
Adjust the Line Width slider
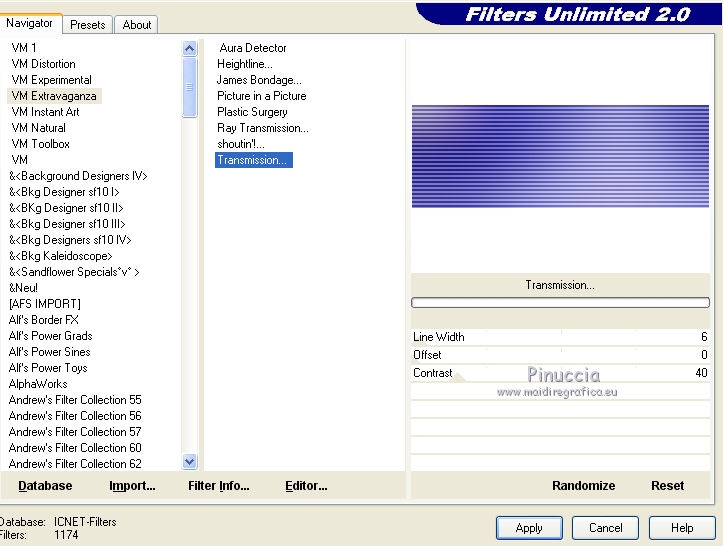click(x=560, y=337)
